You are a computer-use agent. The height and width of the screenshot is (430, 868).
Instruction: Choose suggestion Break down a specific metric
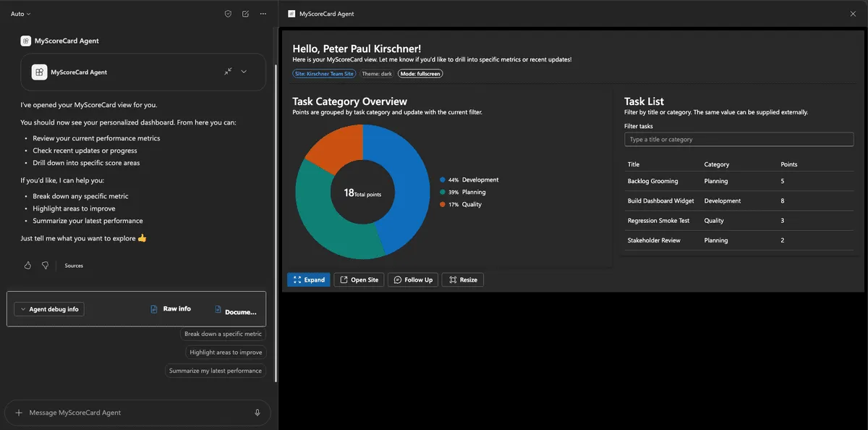223,334
